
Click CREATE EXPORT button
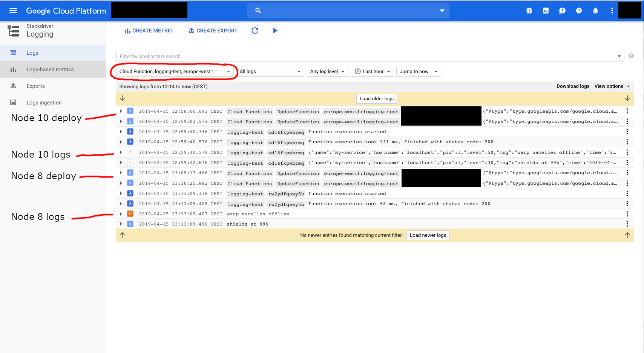pos(213,31)
